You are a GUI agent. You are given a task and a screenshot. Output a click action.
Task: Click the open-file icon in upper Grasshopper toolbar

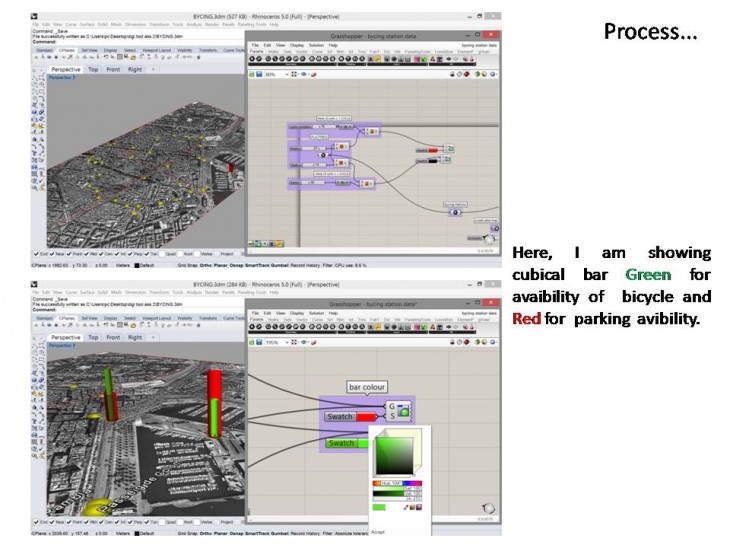click(x=251, y=74)
